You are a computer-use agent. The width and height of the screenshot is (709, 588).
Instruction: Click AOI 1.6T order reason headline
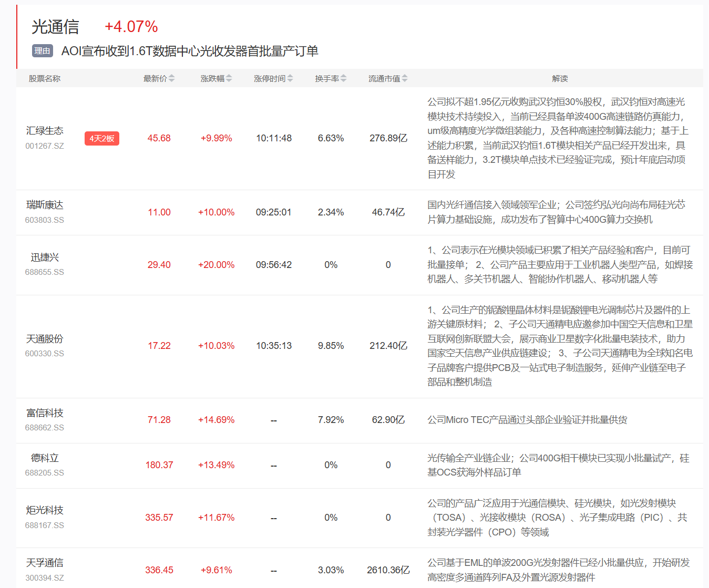190,51
